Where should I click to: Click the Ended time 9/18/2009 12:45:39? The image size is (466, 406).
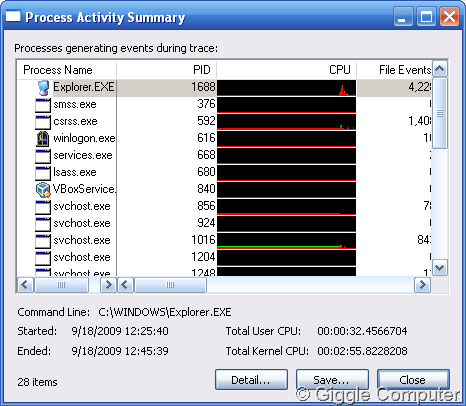120,351
